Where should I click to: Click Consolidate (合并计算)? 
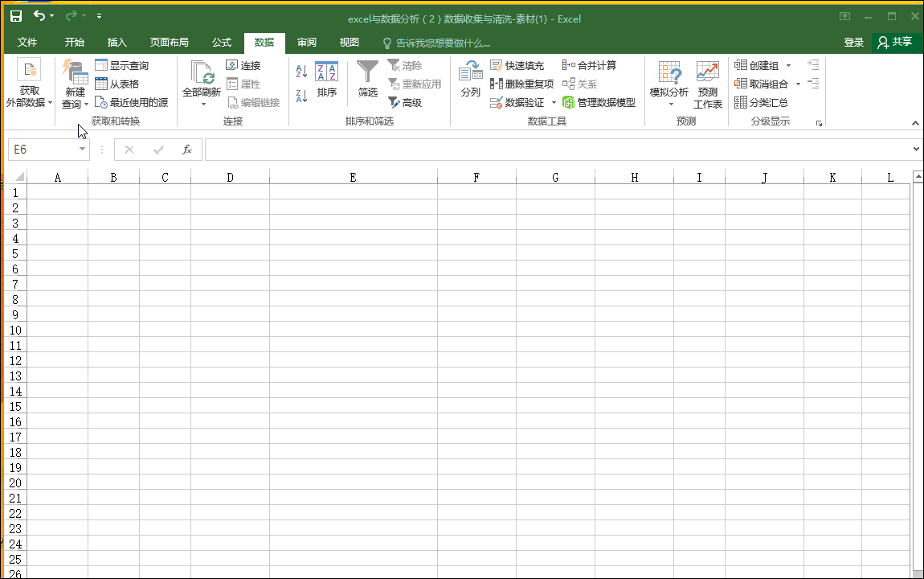589,65
